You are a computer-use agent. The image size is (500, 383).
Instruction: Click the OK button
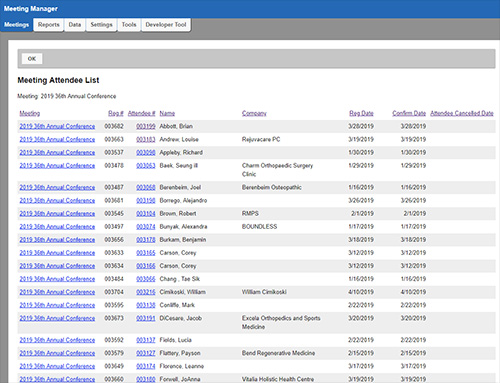[32, 59]
